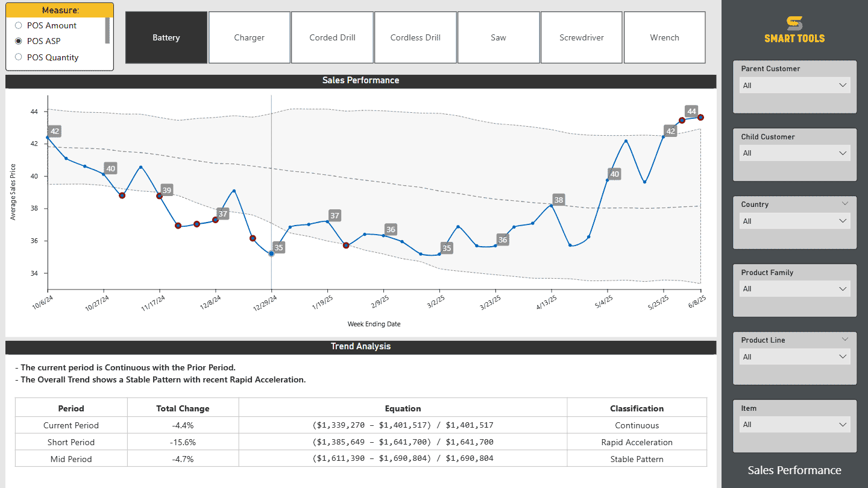Collapse the Product Line slicer header
This screenshot has height=488, width=868.
(x=846, y=339)
